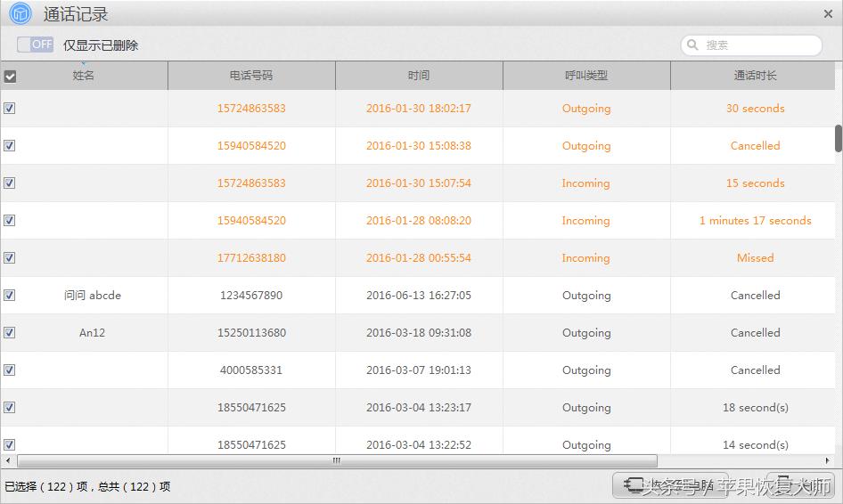The width and height of the screenshot is (843, 504).
Task: Uncheck the row for 2016-01-30 18:02:17 call
Action: click(x=10, y=108)
